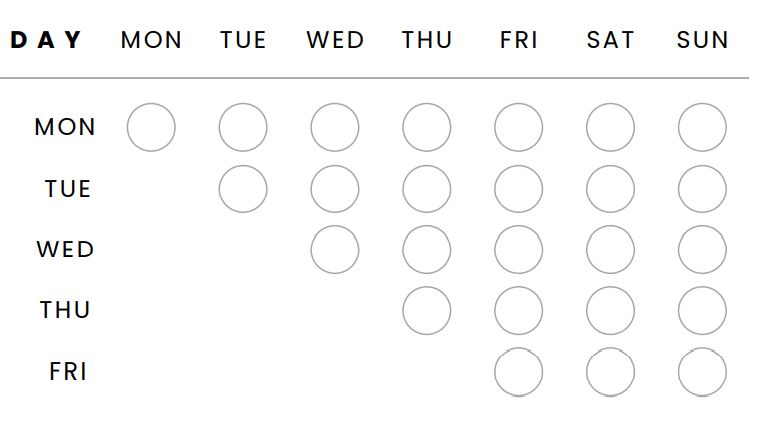The width and height of the screenshot is (757, 423).
Task: Click the SAT column header
Action: pyautogui.click(x=610, y=40)
